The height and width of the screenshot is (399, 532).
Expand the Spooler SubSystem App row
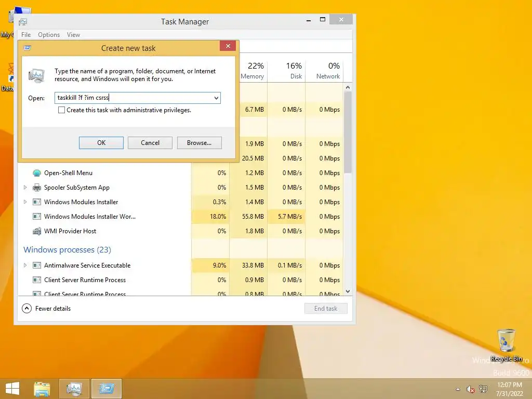click(x=25, y=187)
